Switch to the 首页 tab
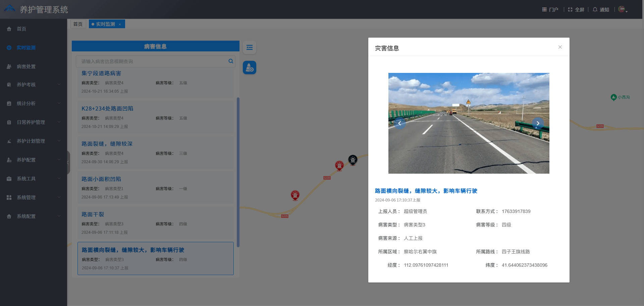 (78, 24)
